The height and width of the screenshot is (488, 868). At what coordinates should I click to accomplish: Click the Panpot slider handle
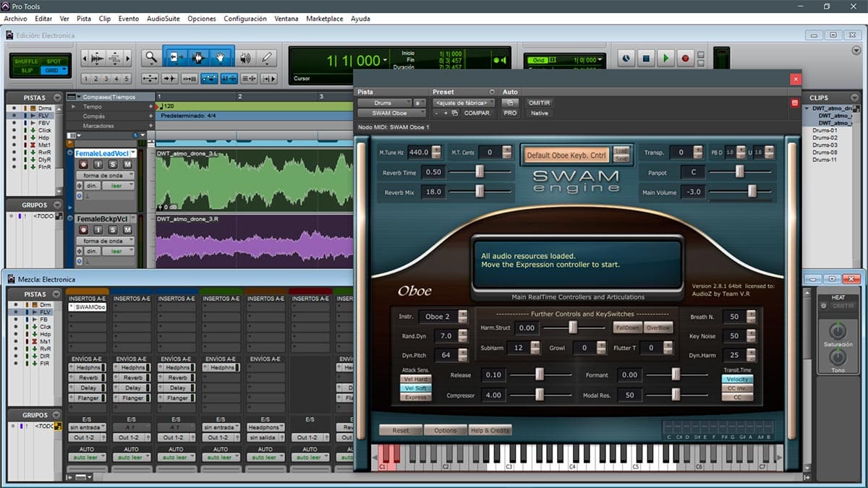[739, 172]
